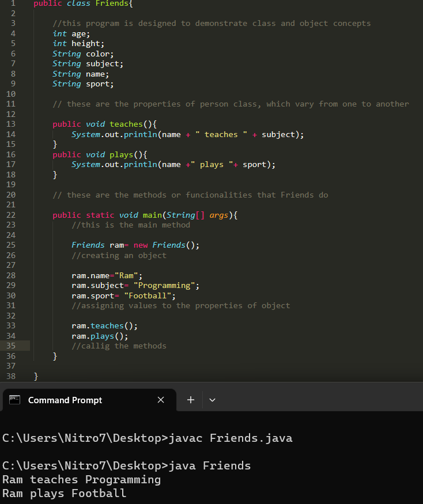Click 'Ram plays Football' output line
Image resolution: width=423 pixels, height=504 pixels.
[64, 494]
